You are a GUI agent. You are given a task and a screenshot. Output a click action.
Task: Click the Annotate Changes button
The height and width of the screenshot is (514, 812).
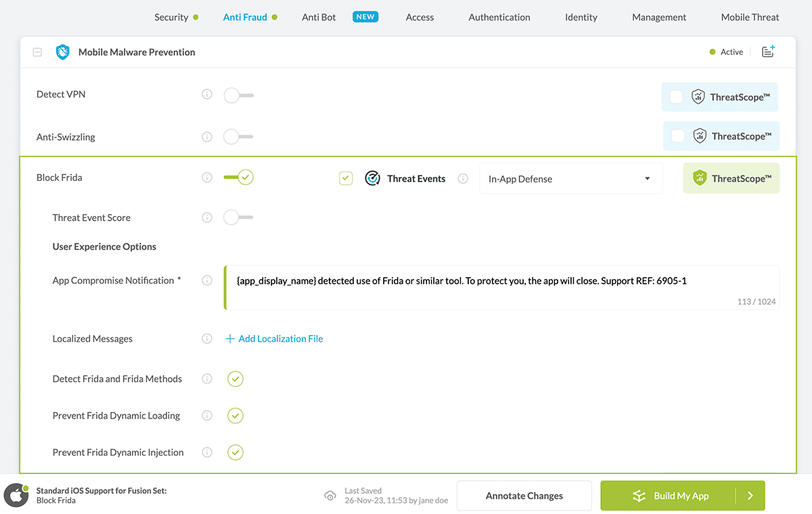click(x=524, y=496)
